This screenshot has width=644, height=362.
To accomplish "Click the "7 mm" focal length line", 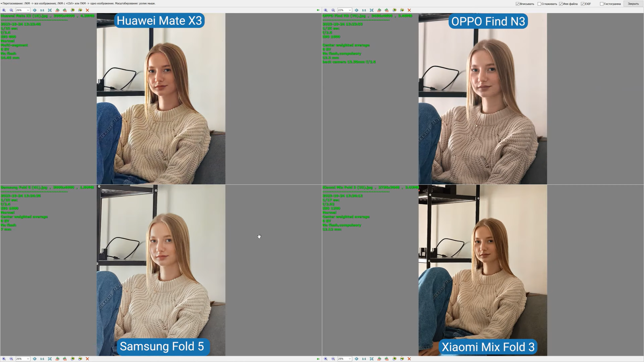I will 6,229.
